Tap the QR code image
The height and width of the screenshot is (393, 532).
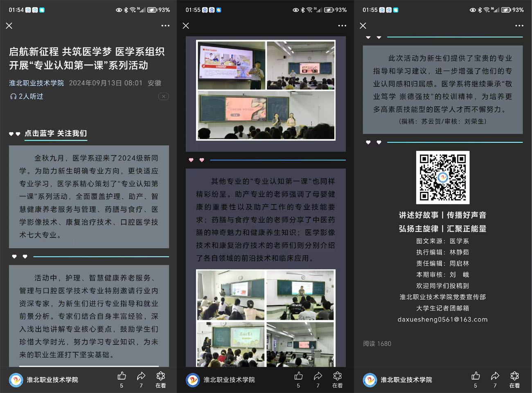(443, 177)
